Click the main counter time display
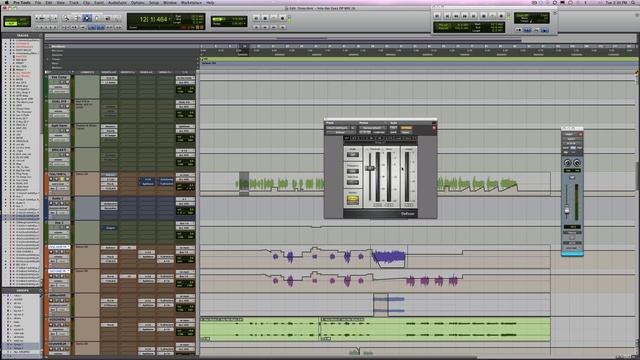 click(153, 19)
